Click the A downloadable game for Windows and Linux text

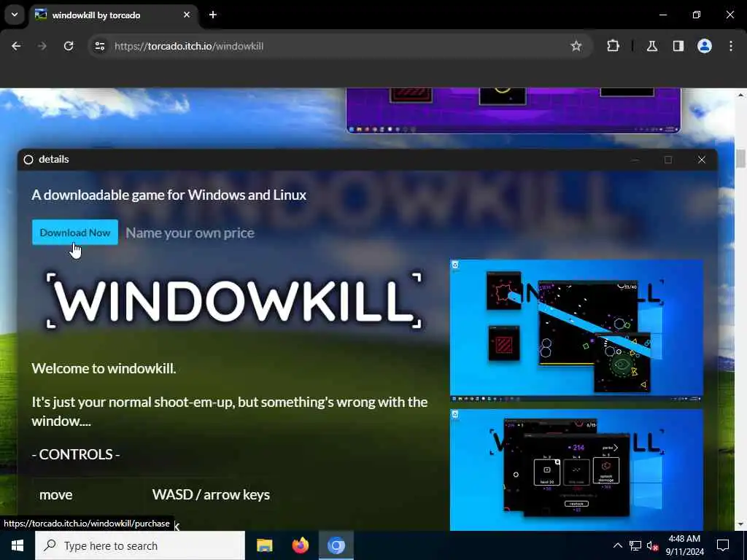tap(169, 195)
